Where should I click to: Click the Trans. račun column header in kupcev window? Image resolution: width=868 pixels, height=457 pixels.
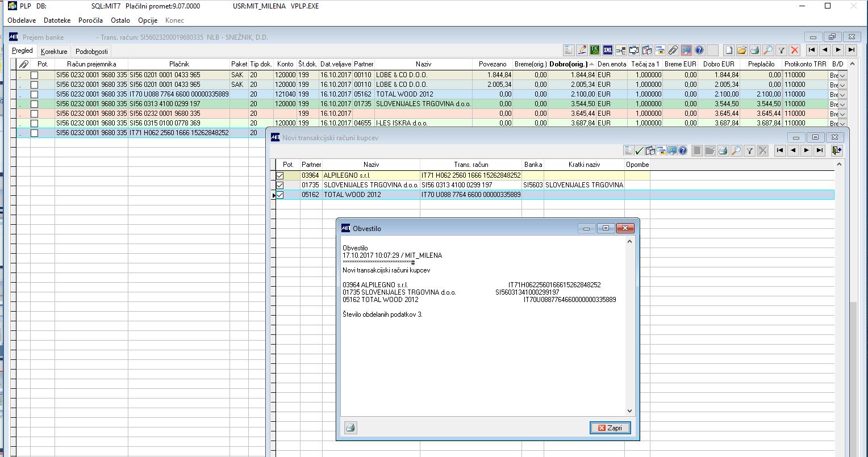click(471, 165)
